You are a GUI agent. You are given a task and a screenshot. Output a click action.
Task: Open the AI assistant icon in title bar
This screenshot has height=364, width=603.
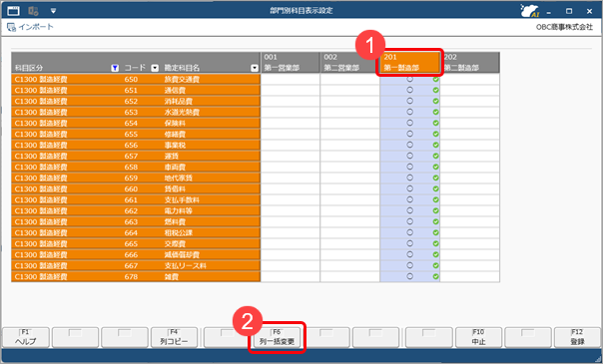click(x=530, y=11)
